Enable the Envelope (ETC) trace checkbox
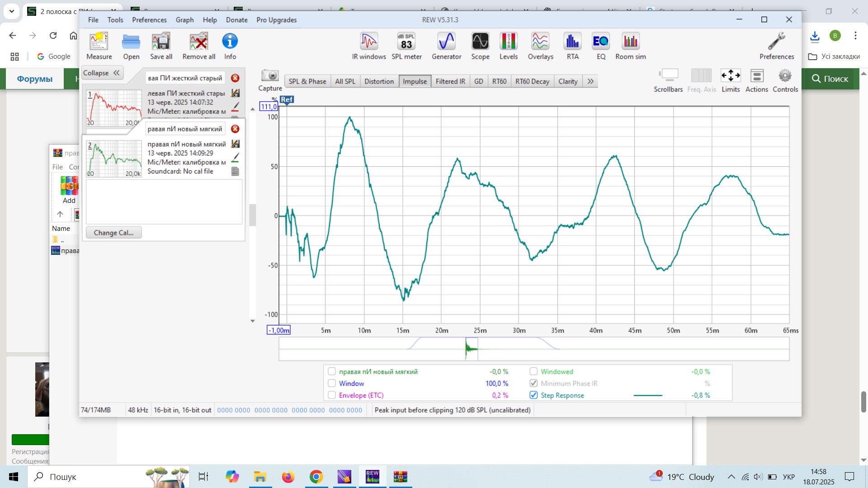 332,395
